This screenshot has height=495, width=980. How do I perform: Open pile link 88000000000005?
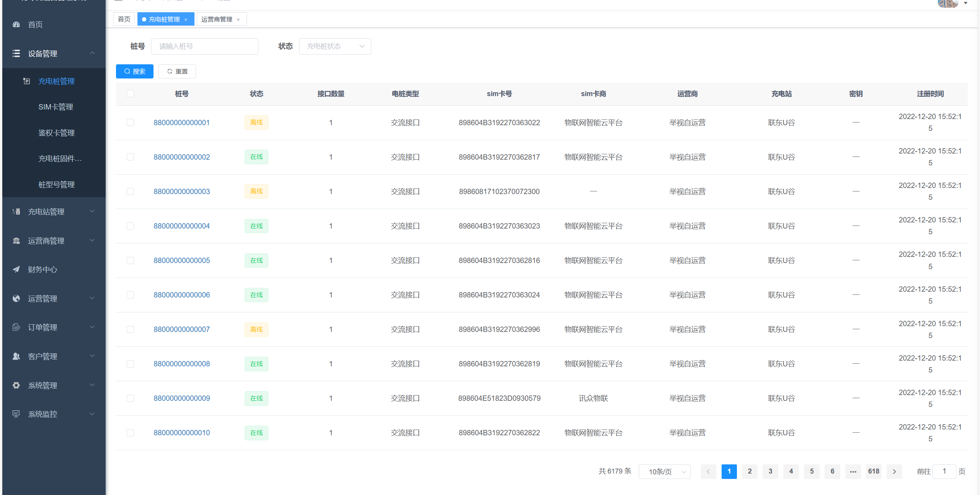[x=182, y=260]
